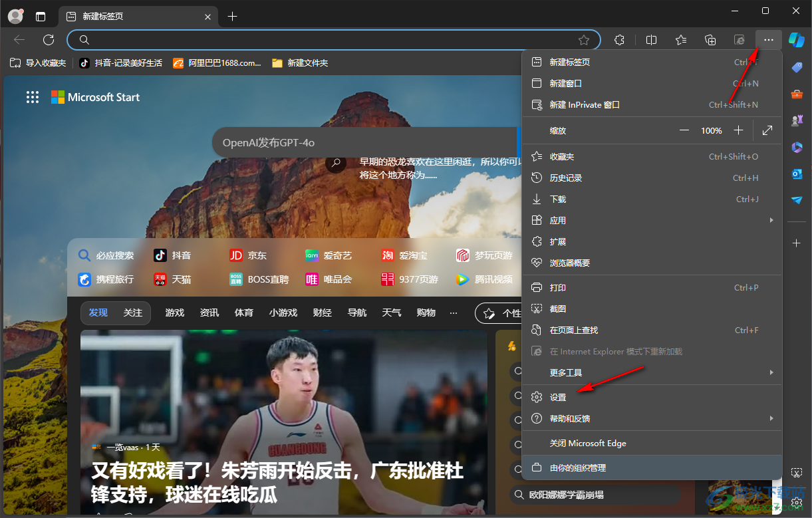Open 阿里巴巴1688.com bookmark
Screen dimensions: 812x518
tap(217, 63)
